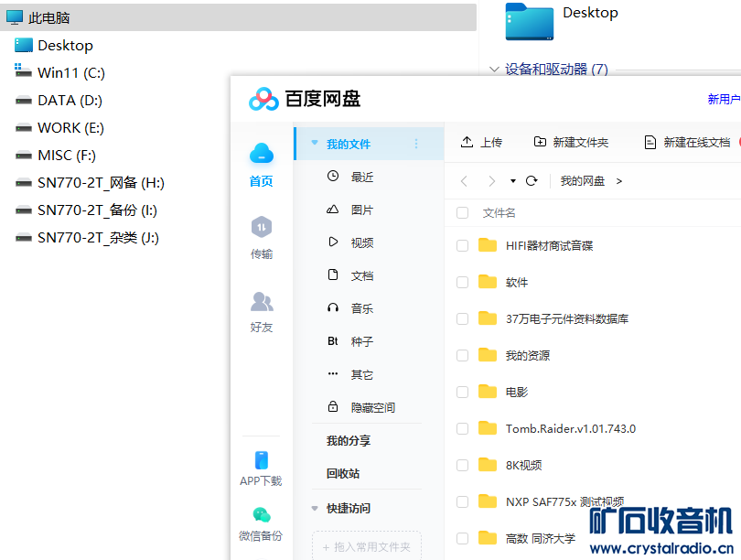Select SN770-2T_杂类 (J:) drive
Screen dimensions: 741x560
[98, 237]
